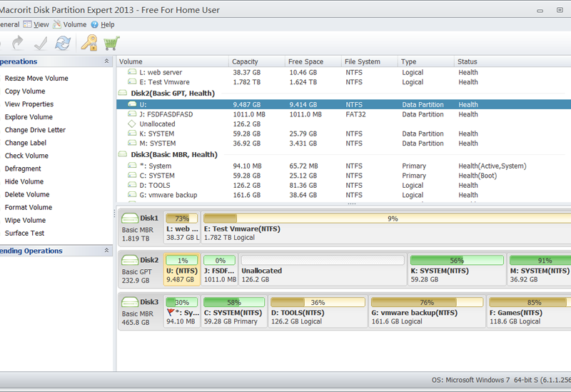The image size is (571, 392).
Task: Click the Disk3 drive icon in disk map
Action: pos(130,302)
